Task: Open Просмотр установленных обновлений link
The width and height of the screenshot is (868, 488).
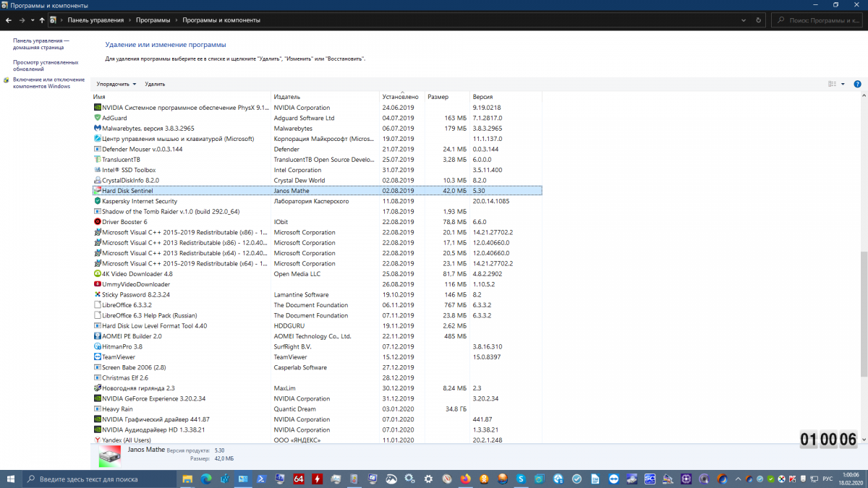Action: tap(45, 66)
